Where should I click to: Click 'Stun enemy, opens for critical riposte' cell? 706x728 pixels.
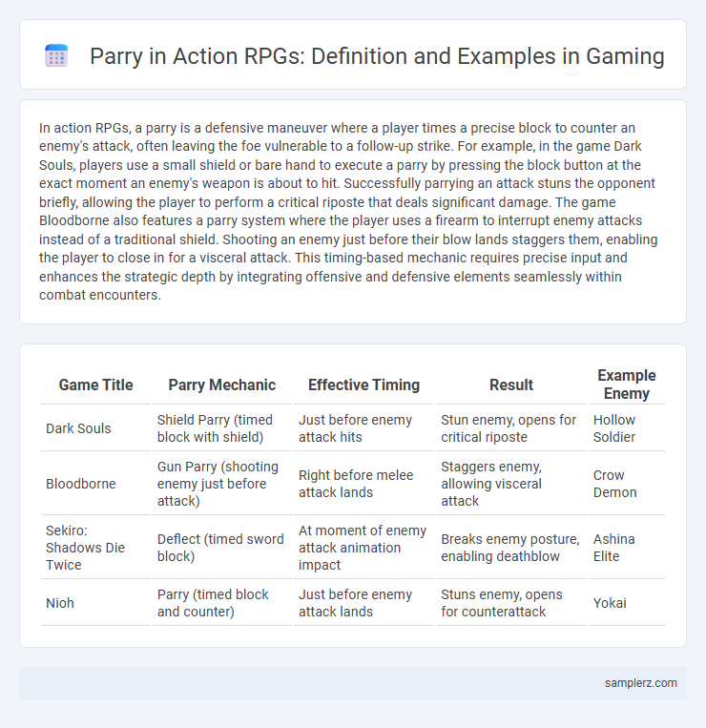click(511, 428)
